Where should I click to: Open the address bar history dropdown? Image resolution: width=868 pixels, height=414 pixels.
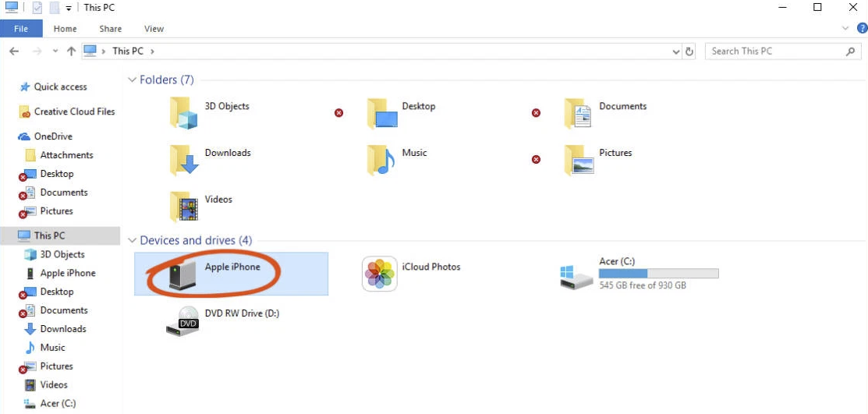pos(676,51)
